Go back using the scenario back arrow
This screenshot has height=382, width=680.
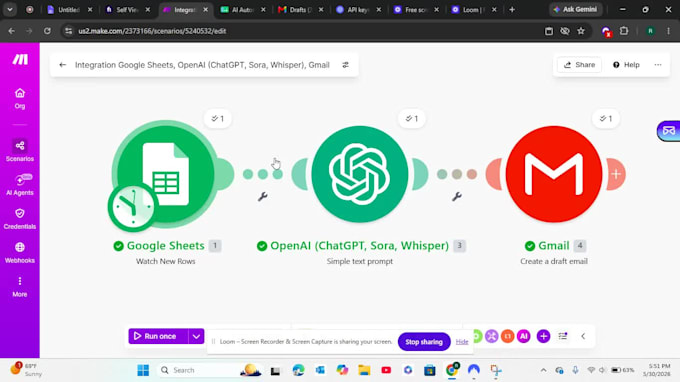[x=62, y=65]
